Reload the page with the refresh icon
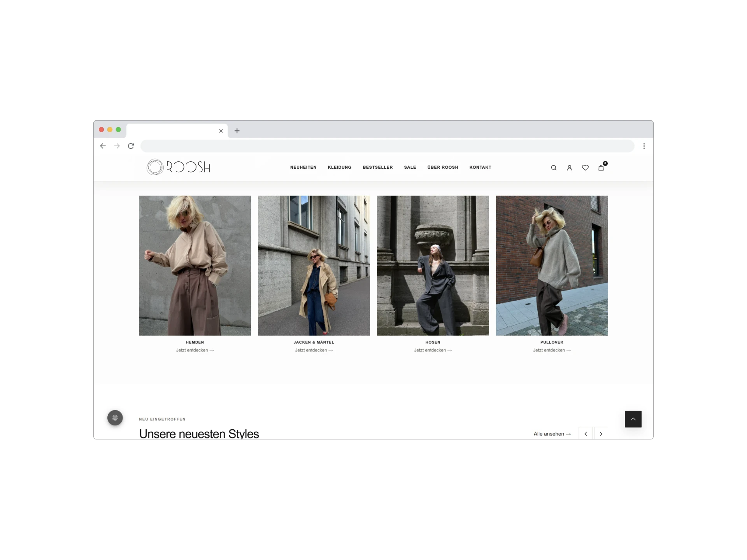This screenshot has width=747, height=560. [x=131, y=146]
